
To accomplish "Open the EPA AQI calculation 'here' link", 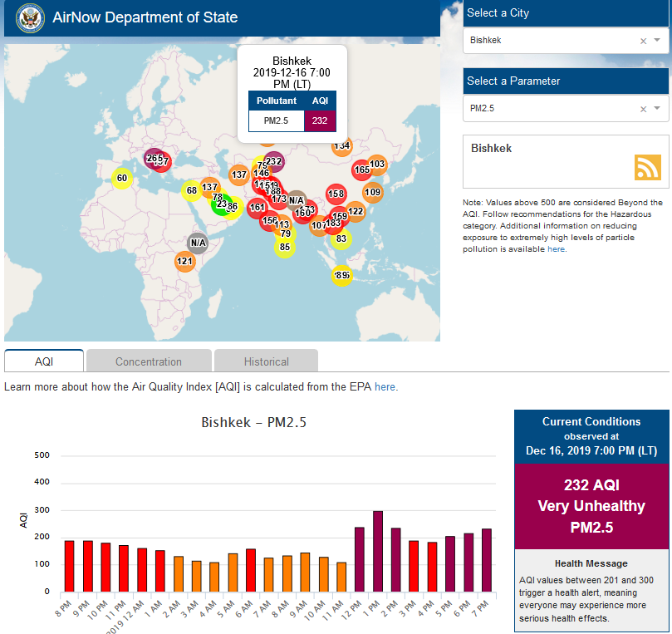I will coord(385,387).
